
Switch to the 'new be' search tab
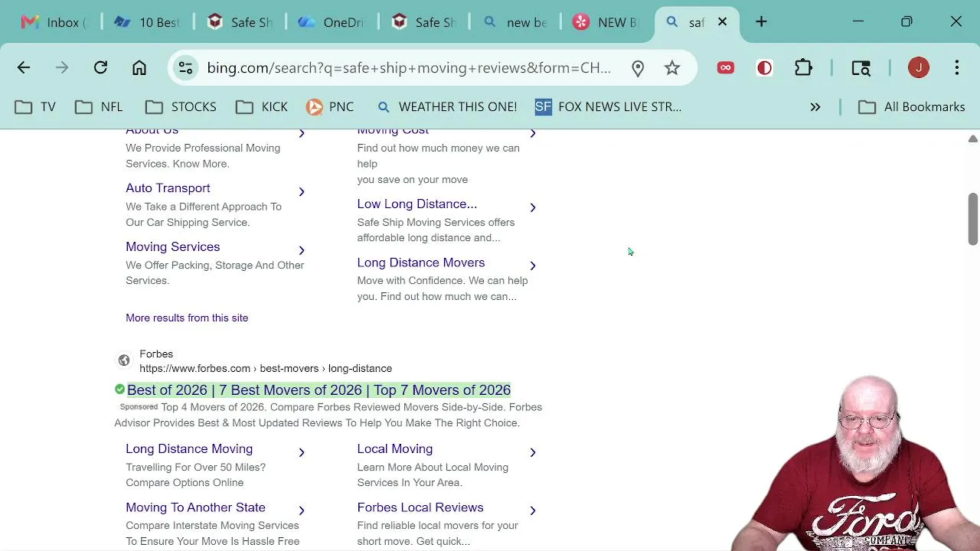(x=514, y=22)
